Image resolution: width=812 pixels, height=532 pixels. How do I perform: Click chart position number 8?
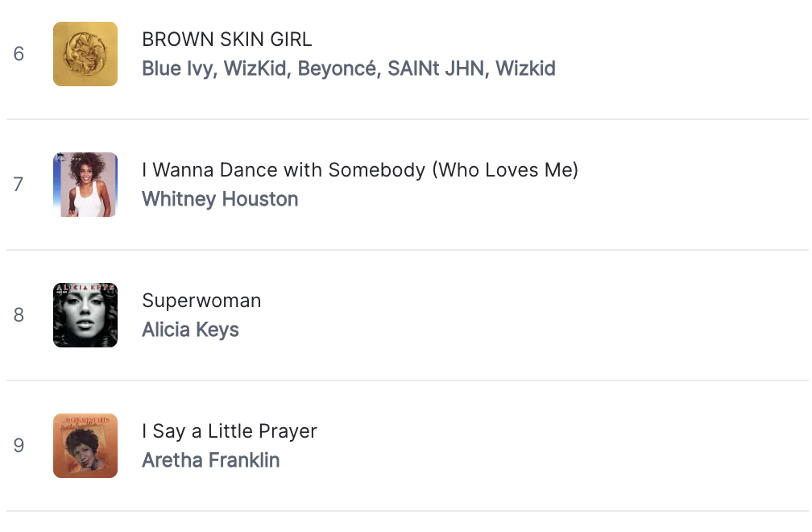pyautogui.click(x=19, y=315)
